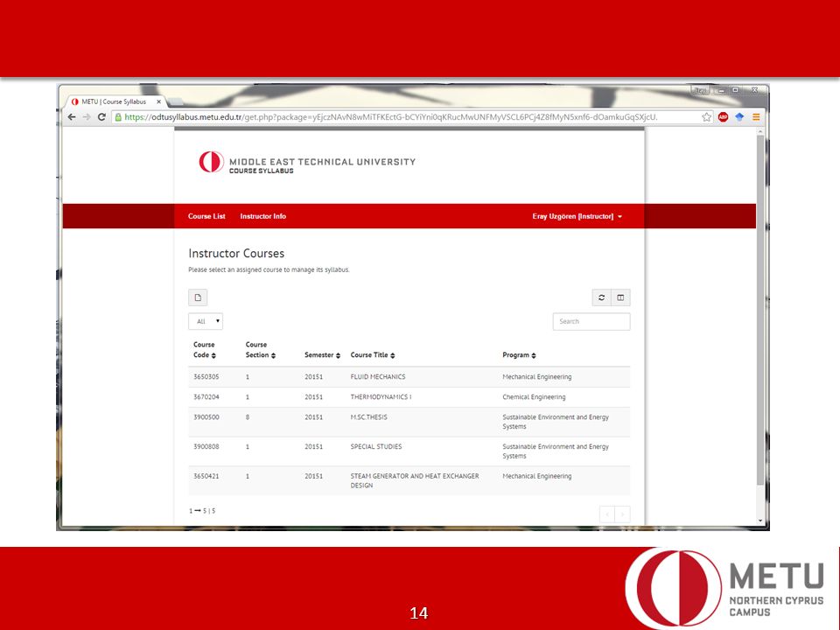Select the METU | Course Syllabus tab

(x=115, y=101)
